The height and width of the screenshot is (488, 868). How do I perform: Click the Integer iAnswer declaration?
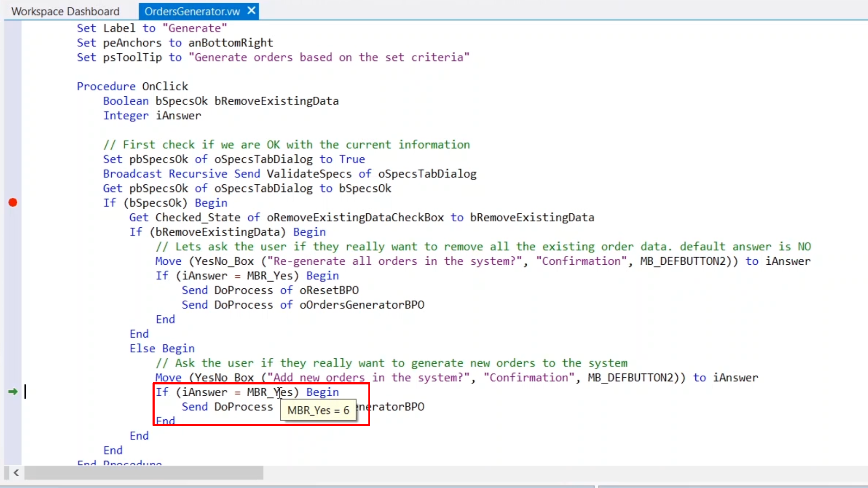tap(152, 116)
